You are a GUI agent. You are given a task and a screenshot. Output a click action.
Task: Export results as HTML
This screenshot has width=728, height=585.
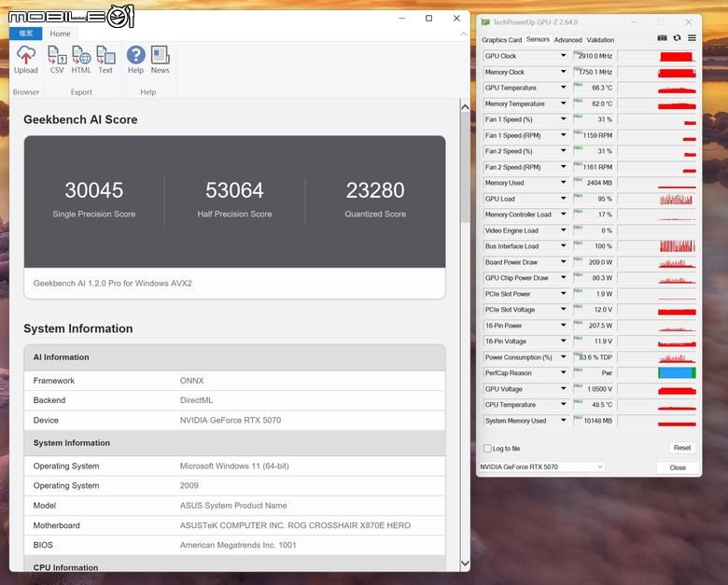tap(81, 60)
